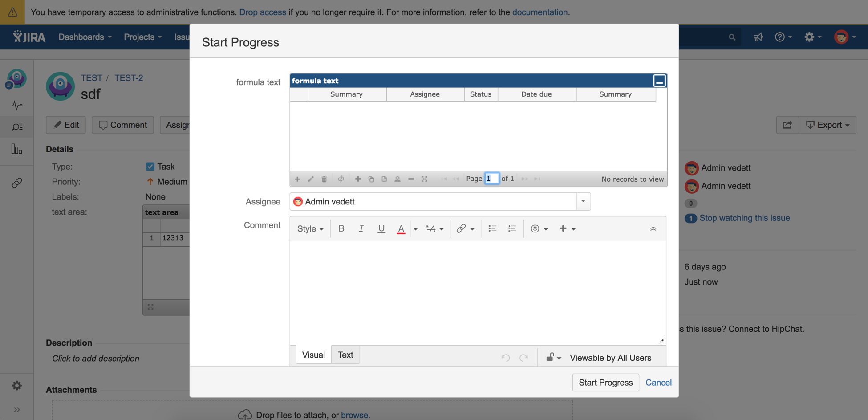Viewport: 868px width, 420px height.
Task: Click the Comment button
Action: [122, 125]
